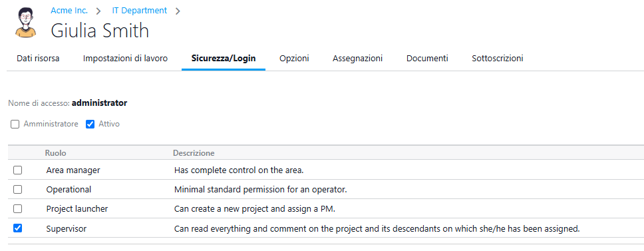Uncheck the Supervisor role checkbox
Viewport: 644px width, 251px height.
tap(18, 228)
